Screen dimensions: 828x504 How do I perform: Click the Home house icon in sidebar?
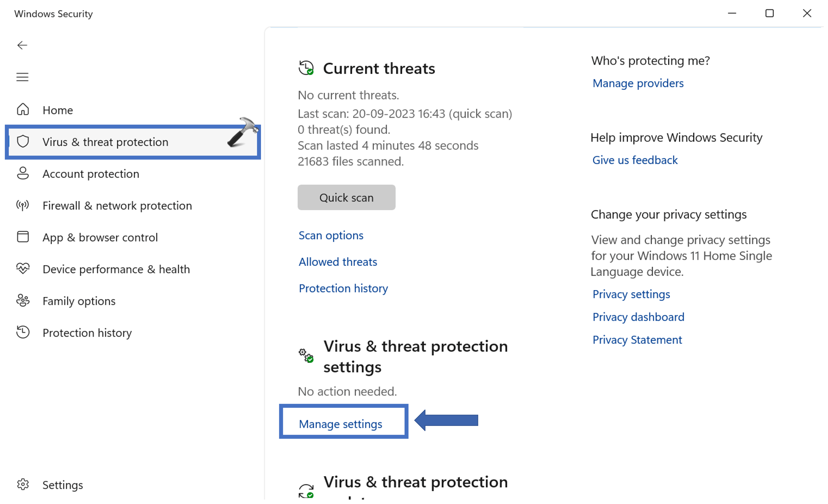[23, 110]
